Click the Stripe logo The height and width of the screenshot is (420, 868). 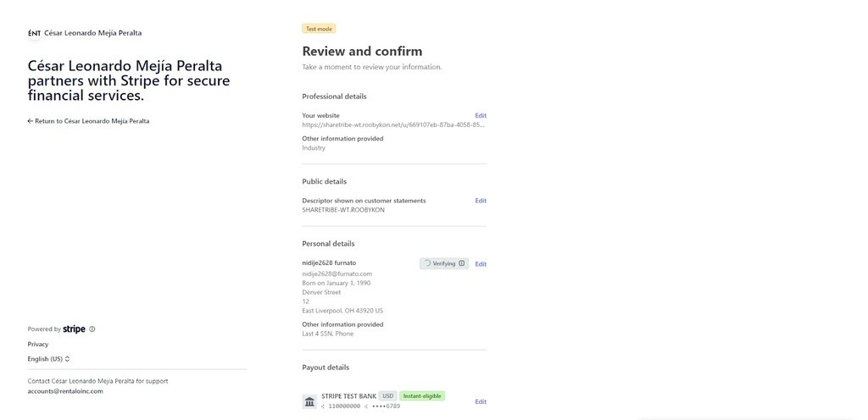[74, 329]
